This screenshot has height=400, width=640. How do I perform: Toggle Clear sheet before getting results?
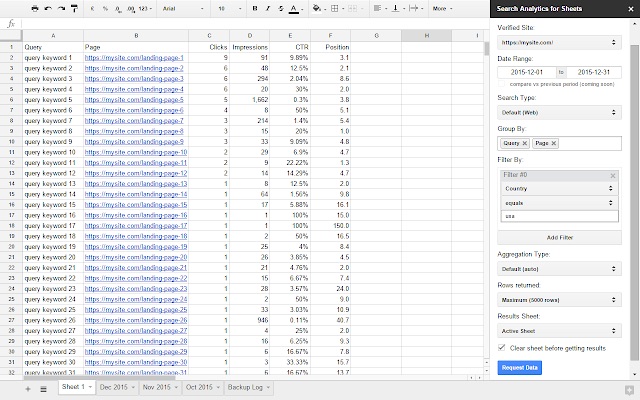coord(502,348)
